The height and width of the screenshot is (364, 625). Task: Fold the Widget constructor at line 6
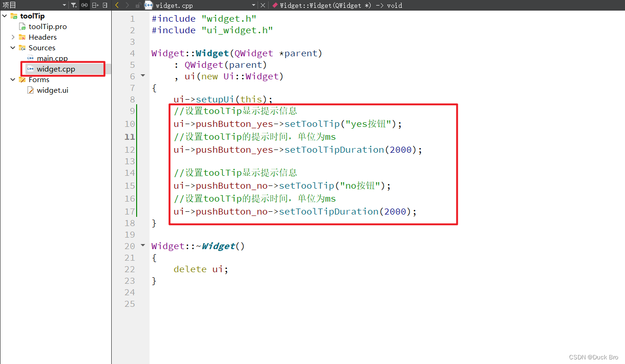point(143,76)
